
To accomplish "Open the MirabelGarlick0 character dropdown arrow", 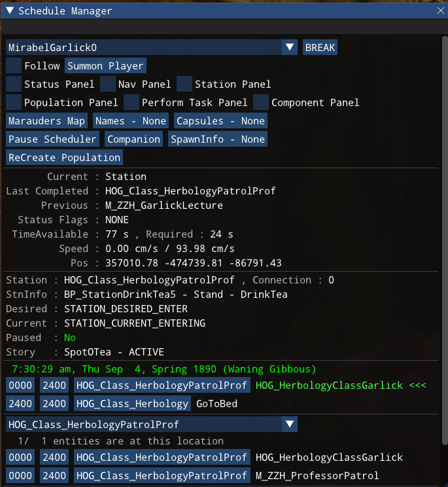I will click(290, 47).
